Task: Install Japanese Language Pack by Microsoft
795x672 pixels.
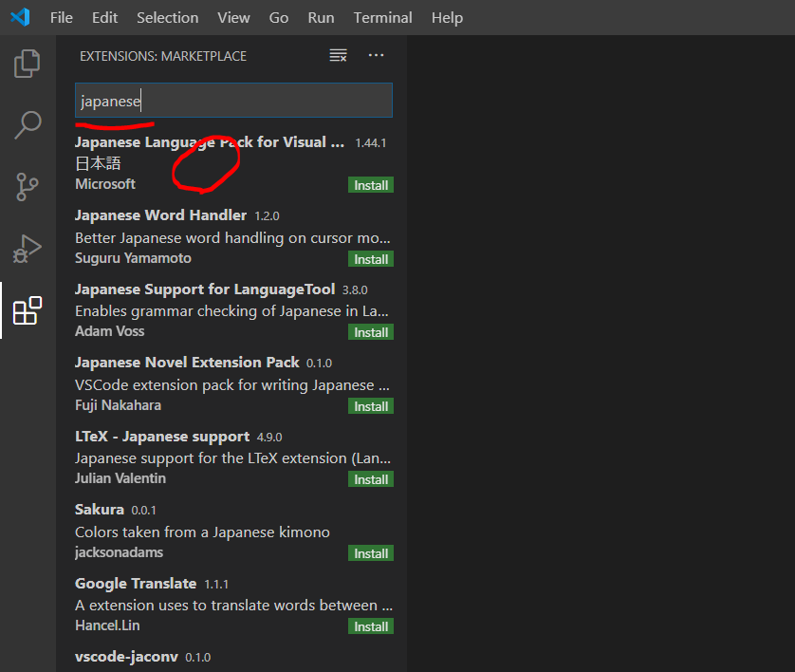Action: [371, 185]
